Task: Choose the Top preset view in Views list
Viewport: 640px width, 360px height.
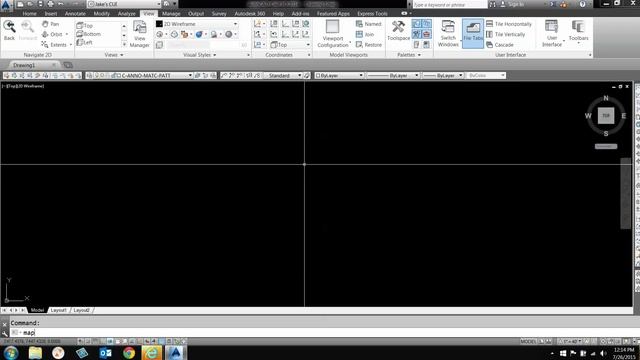Action: 85,25
